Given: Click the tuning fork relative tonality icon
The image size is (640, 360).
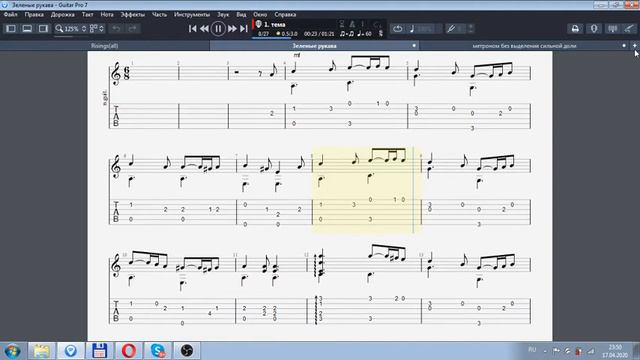Looking at the screenshot, I should click(451, 29).
